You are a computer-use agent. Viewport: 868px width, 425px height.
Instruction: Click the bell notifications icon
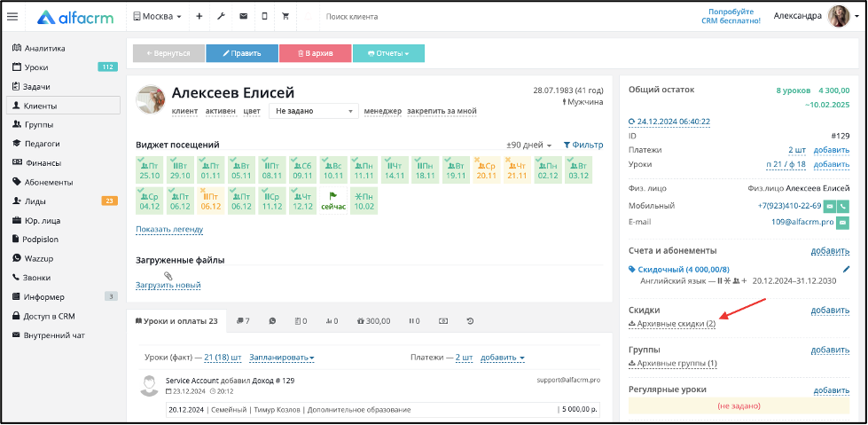click(308, 17)
